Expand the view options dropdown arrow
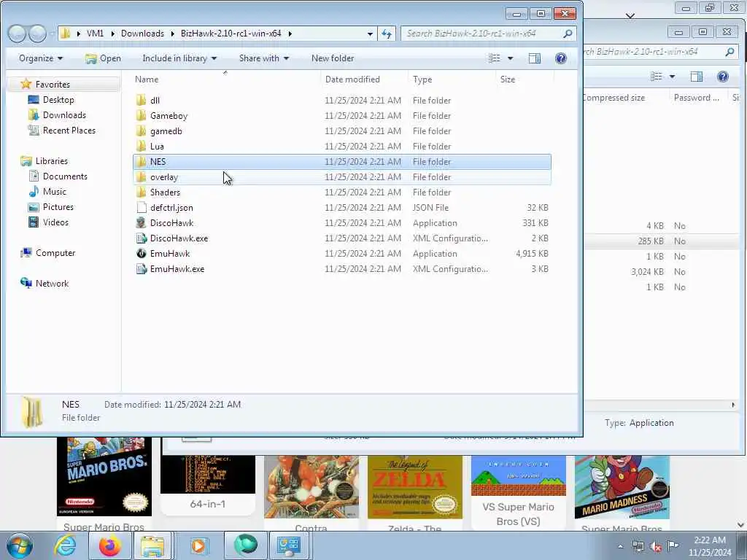This screenshot has width=747, height=560. pyautogui.click(x=510, y=58)
